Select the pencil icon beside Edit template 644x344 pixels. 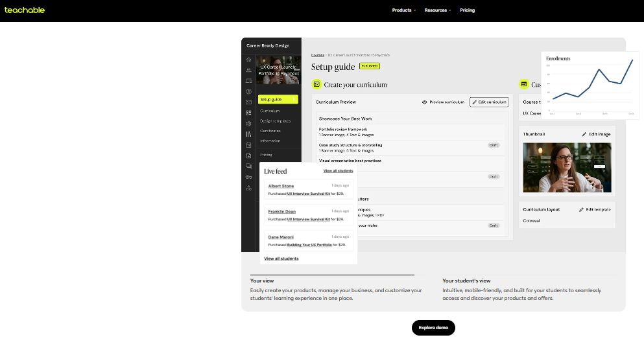pyautogui.click(x=581, y=210)
